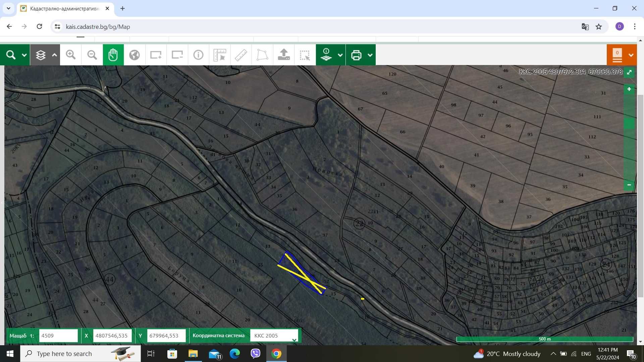Open the notification center icon

[x=631, y=354]
